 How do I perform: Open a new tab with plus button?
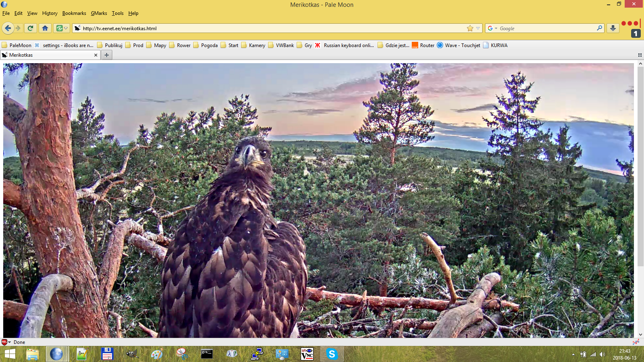pos(107,55)
